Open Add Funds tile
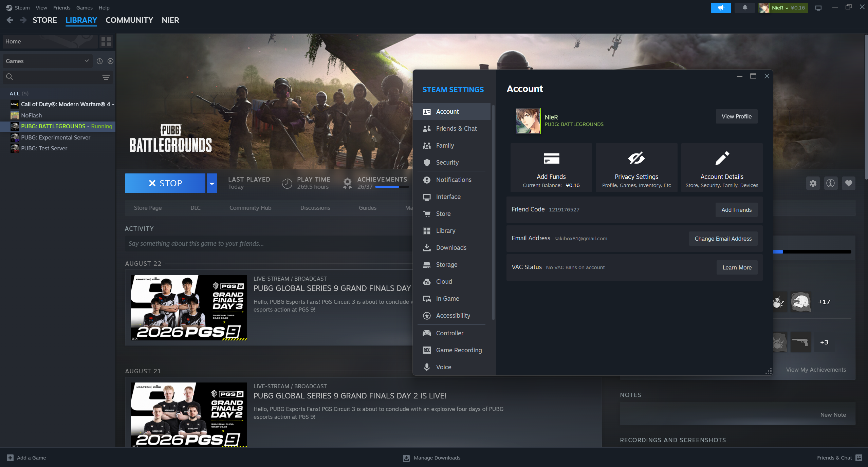This screenshot has height=467, width=868. (x=551, y=168)
